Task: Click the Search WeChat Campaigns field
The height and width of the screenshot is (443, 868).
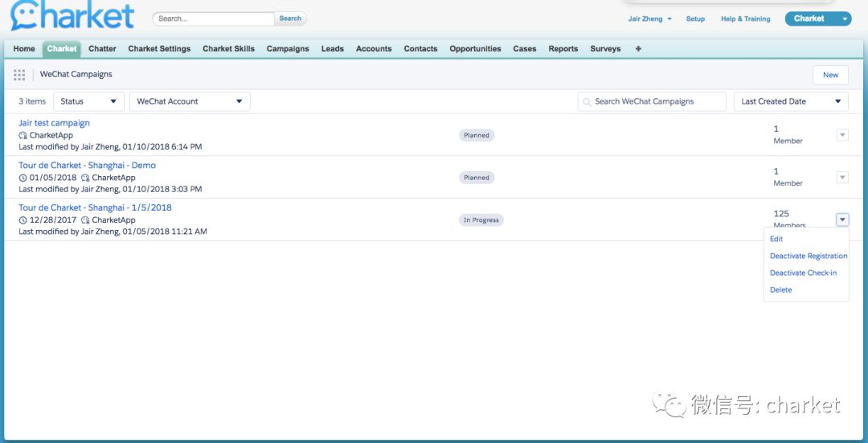Action: pos(653,101)
